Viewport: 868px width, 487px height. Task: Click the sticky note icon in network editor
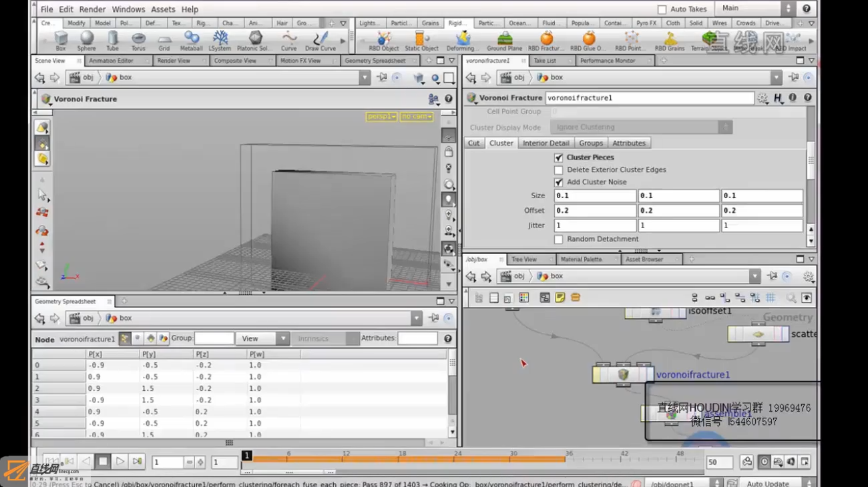click(560, 298)
